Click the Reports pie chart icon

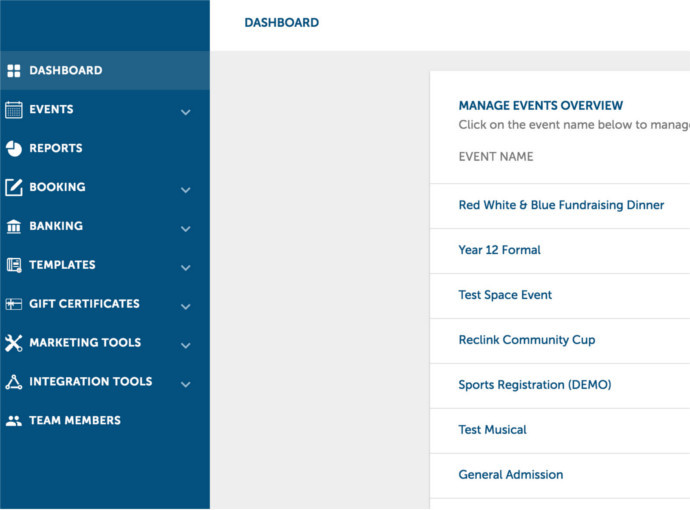point(14,149)
